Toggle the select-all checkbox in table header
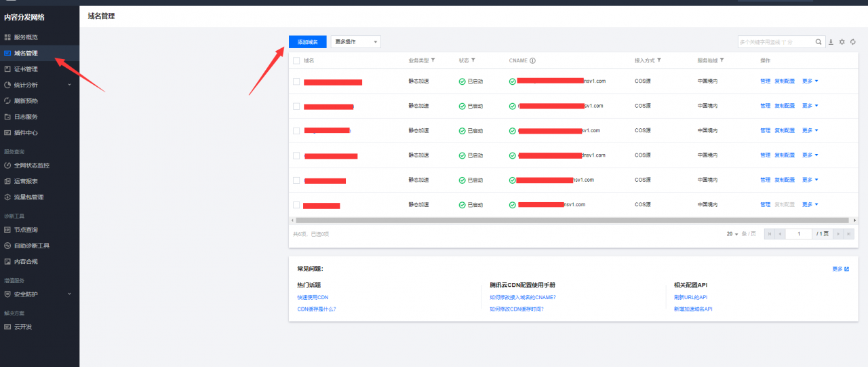 296,60
